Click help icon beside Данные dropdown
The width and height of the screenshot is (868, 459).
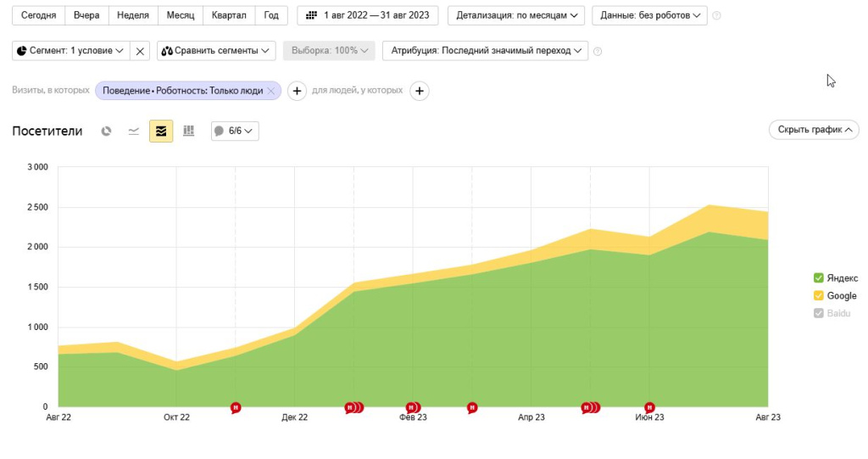pos(717,16)
